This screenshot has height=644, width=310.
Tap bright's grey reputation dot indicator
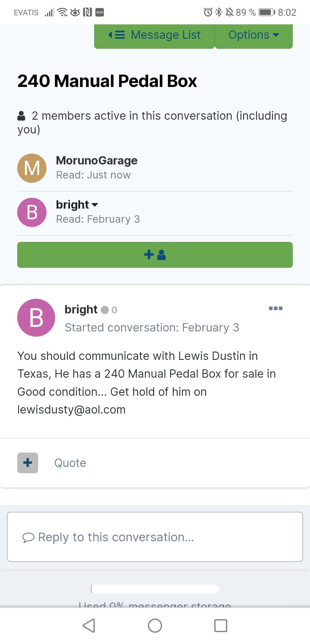(105, 310)
